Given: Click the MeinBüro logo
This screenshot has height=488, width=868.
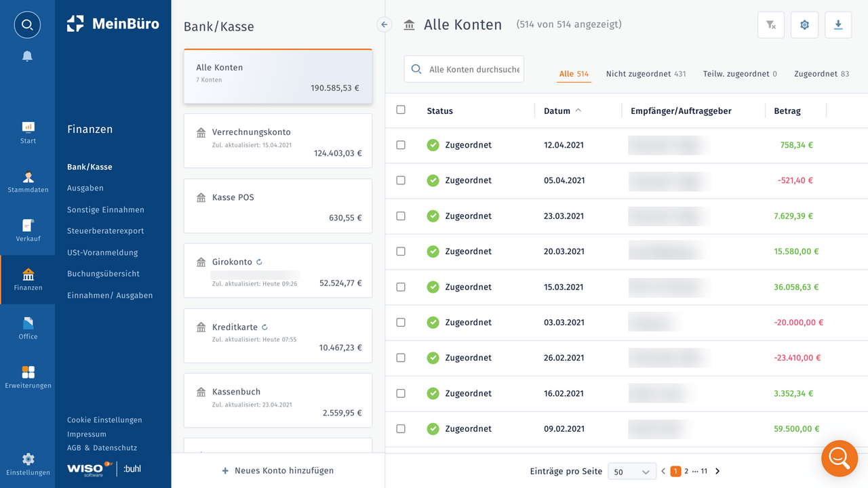Looking at the screenshot, I should point(113,24).
